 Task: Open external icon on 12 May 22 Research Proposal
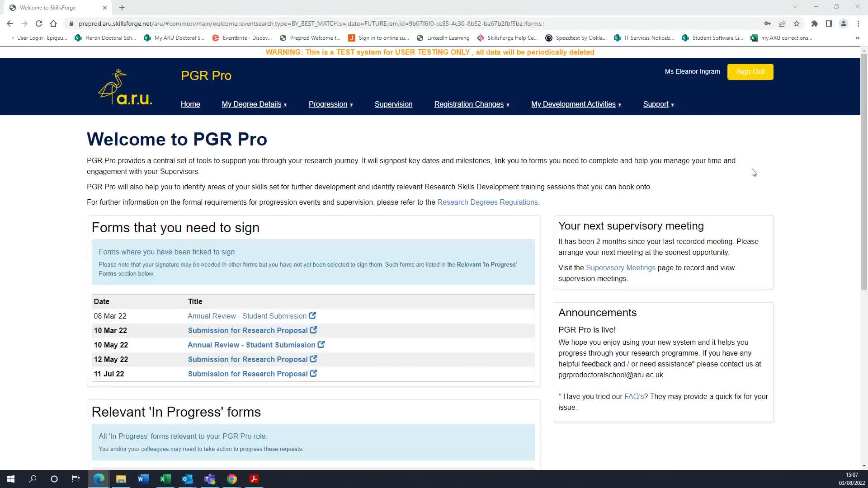[x=313, y=359]
